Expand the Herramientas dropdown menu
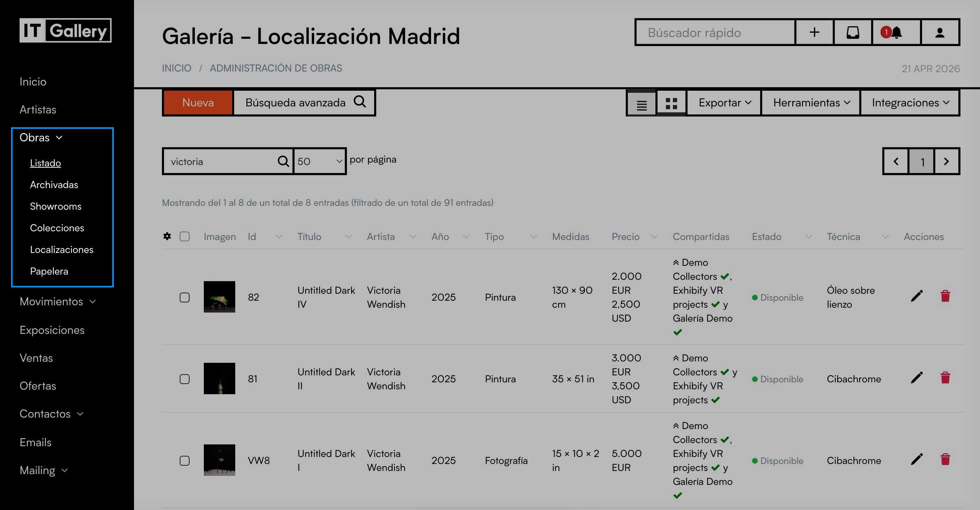980x510 pixels. point(811,103)
